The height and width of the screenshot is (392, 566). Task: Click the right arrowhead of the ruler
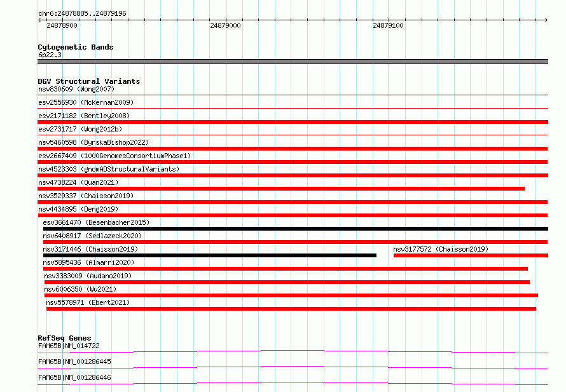pyautogui.click(x=546, y=20)
